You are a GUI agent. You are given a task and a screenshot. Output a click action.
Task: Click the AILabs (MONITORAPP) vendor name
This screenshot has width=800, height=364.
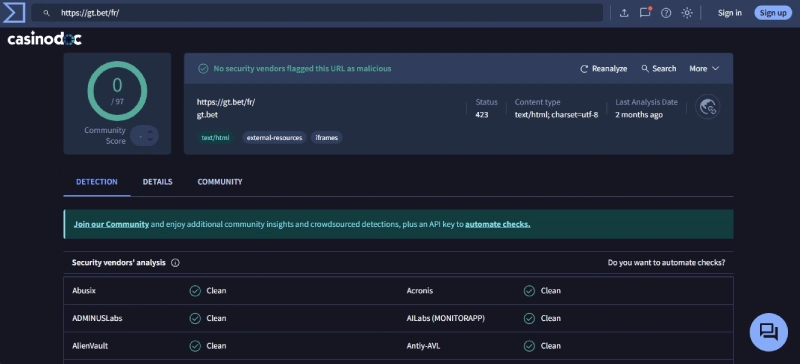tap(446, 319)
